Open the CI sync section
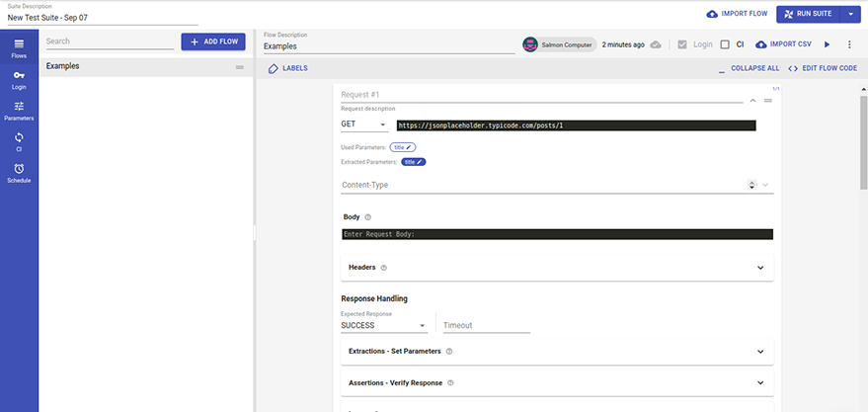The height and width of the screenshot is (412, 868). 19,141
